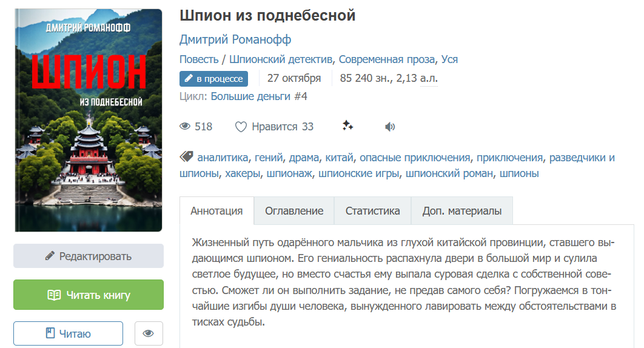Click the heart like icon

pos(241,127)
